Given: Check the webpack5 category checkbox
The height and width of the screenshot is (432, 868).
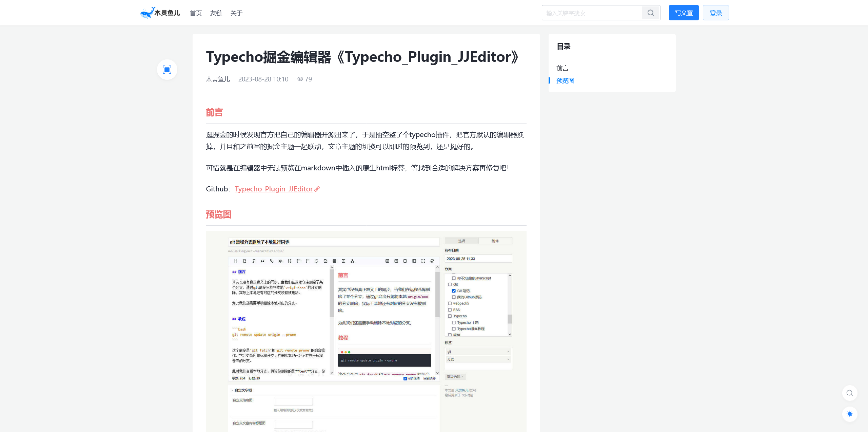Looking at the screenshot, I should pos(450,303).
